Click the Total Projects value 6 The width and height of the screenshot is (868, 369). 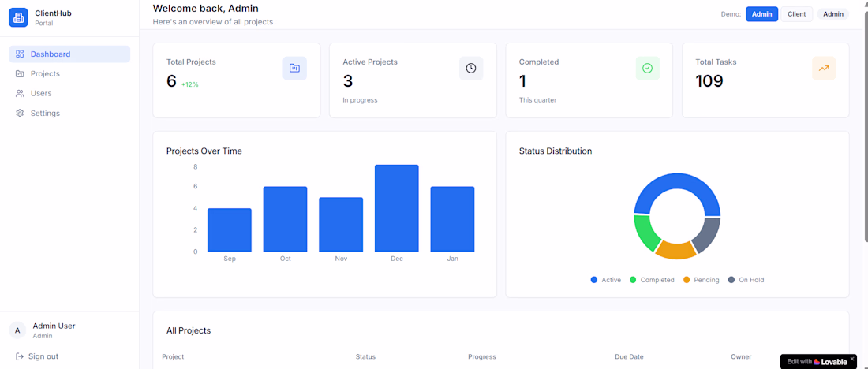(171, 81)
